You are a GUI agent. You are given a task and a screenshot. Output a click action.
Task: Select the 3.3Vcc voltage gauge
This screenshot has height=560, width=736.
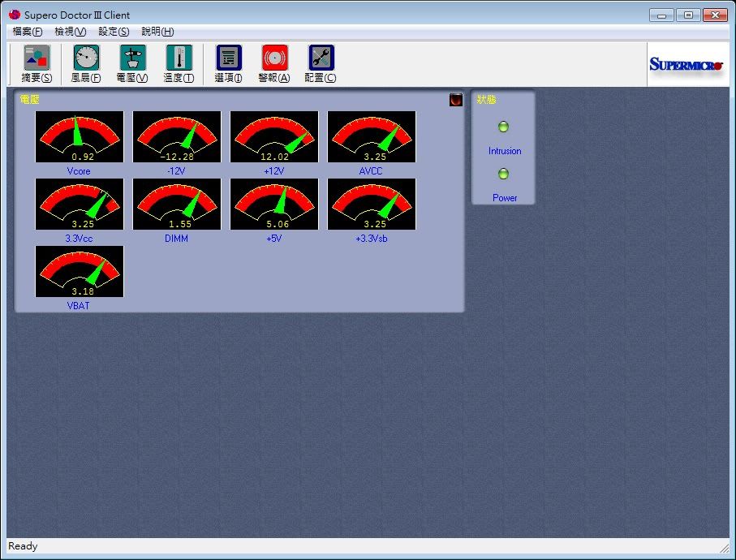tap(80, 205)
